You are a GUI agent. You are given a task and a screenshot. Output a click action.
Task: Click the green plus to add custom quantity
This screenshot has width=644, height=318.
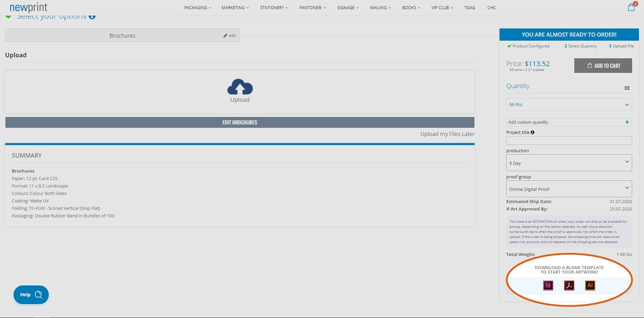click(627, 122)
